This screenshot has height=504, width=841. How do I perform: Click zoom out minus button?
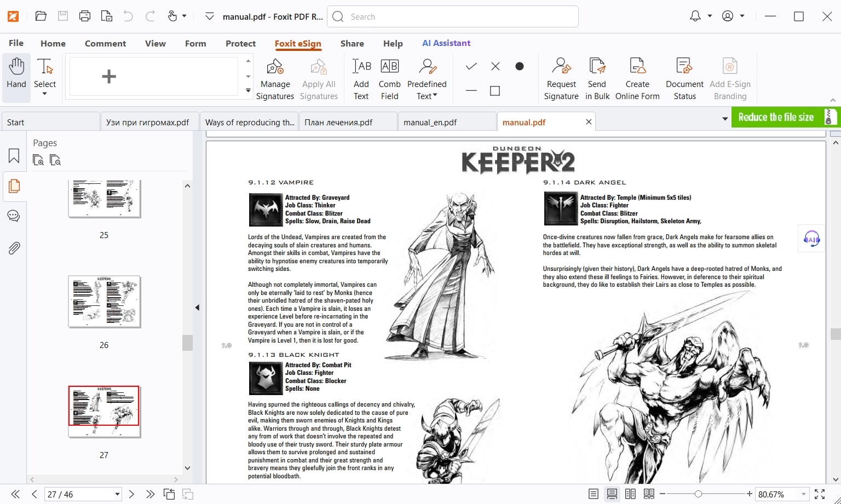tap(663, 494)
